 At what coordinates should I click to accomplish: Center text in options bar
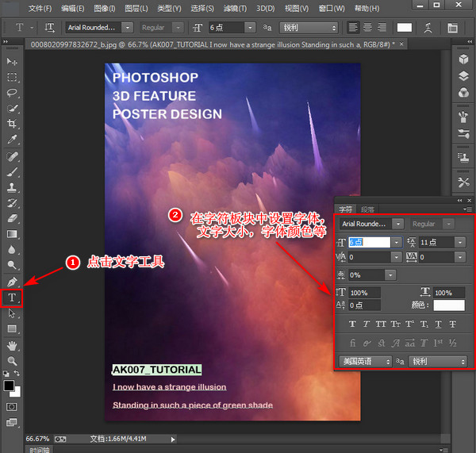click(x=367, y=28)
